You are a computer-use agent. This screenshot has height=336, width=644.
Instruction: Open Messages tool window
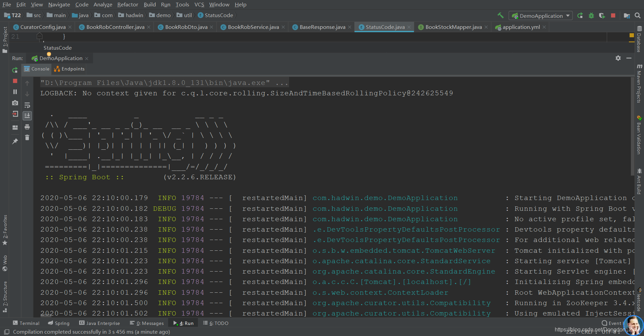click(147, 323)
